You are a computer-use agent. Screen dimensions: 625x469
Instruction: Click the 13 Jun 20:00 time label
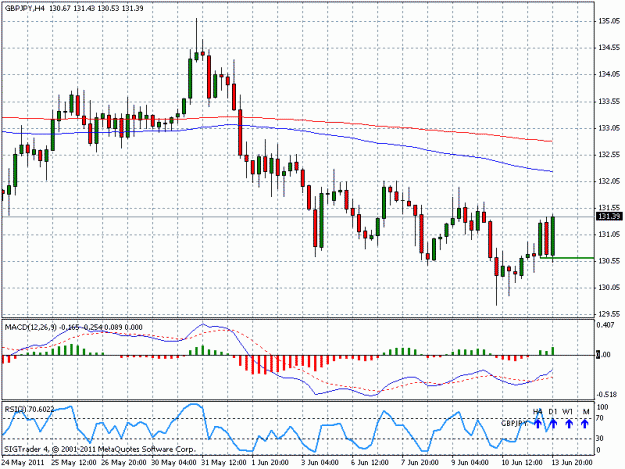[x=572, y=463]
